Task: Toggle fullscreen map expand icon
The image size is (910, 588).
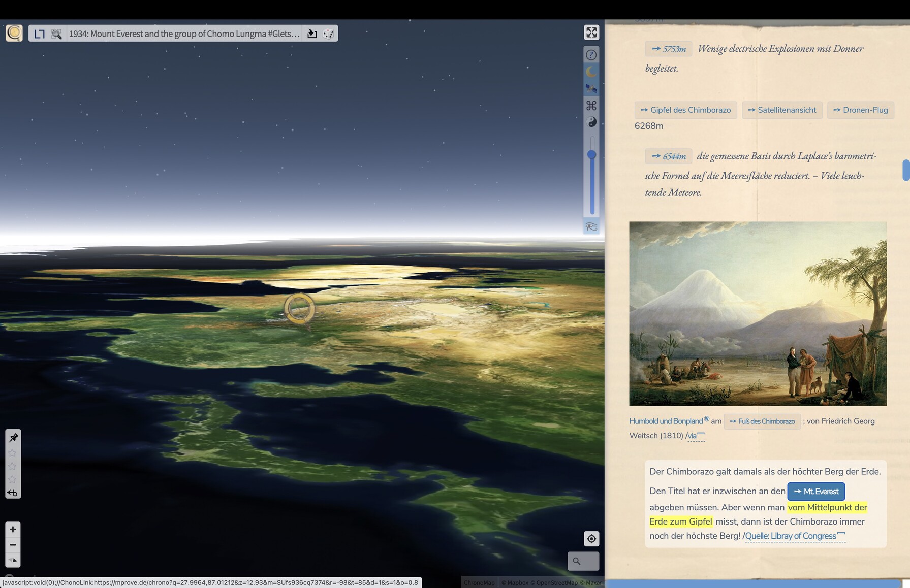Action: point(591,32)
